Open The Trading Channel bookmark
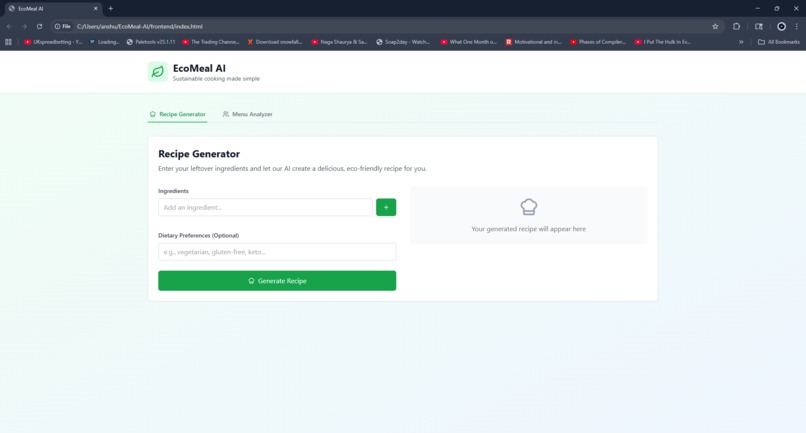806x433 pixels. click(x=211, y=42)
